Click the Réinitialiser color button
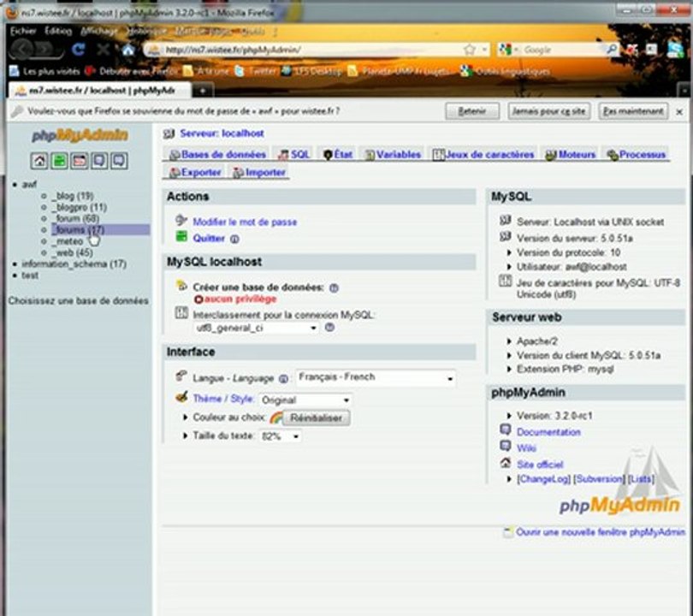Viewport: 693px width, 616px height. click(x=316, y=418)
